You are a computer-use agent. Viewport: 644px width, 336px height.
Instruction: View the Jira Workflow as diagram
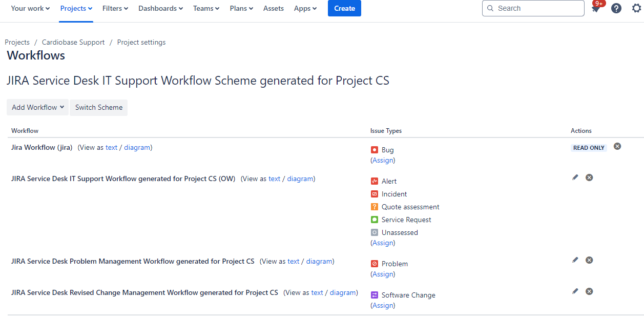pos(137,147)
